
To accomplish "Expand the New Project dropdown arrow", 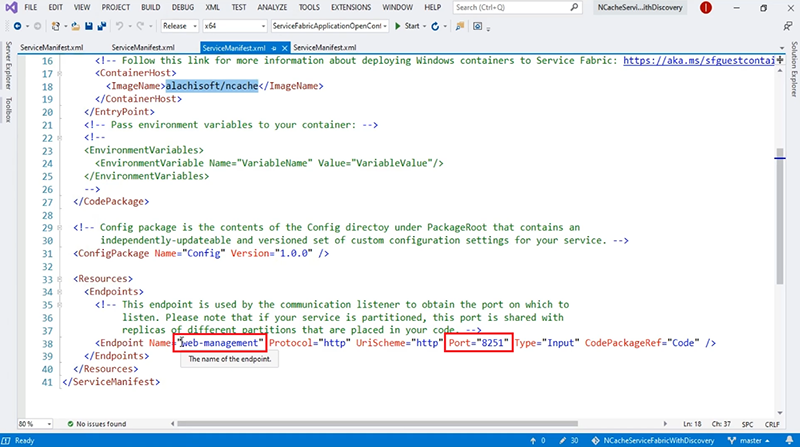I will (x=65, y=26).
